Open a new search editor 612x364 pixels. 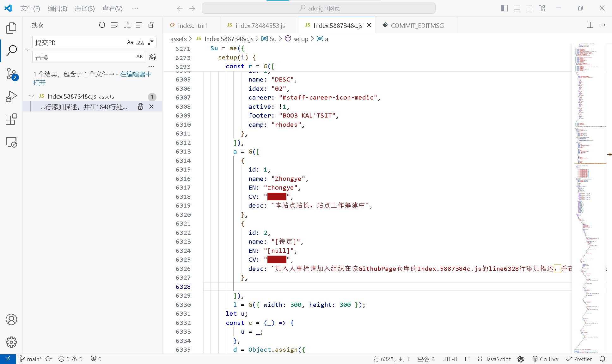click(x=127, y=25)
